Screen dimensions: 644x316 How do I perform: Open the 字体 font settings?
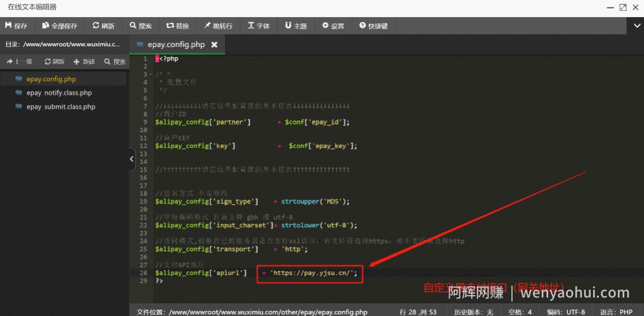click(x=258, y=26)
